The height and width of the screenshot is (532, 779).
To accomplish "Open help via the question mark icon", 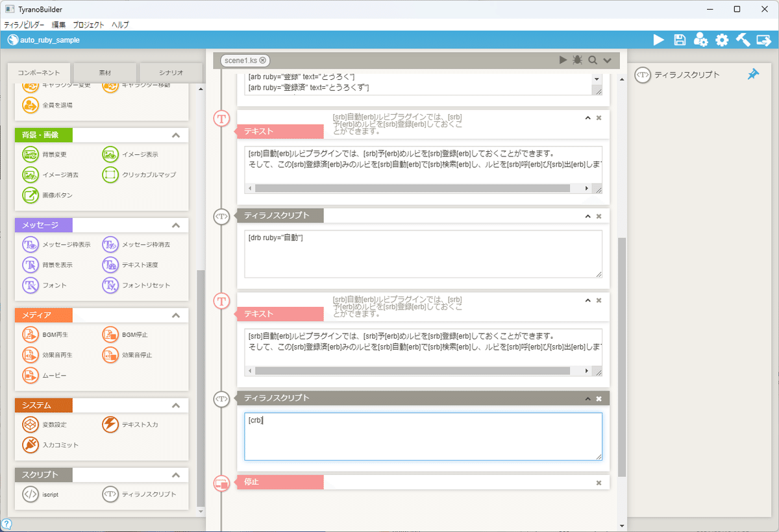I will click(6, 524).
